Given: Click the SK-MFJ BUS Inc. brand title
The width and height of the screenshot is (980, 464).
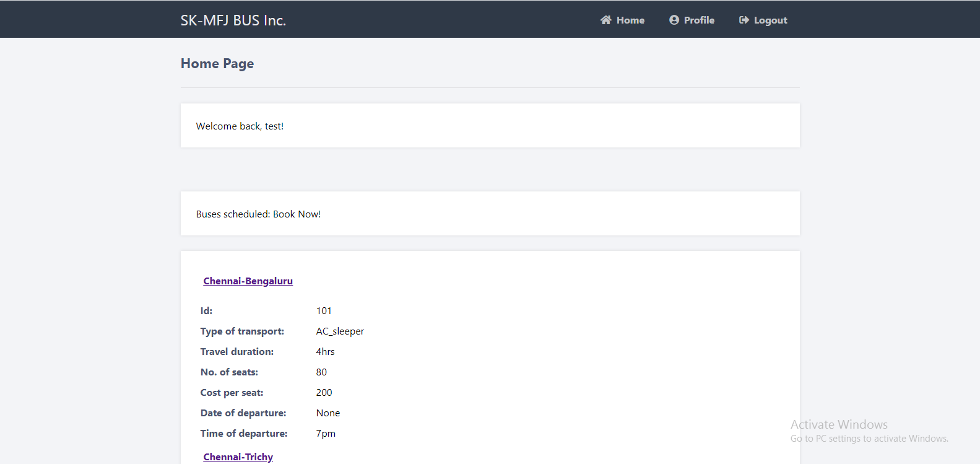Looking at the screenshot, I should [x=233, y=20].
